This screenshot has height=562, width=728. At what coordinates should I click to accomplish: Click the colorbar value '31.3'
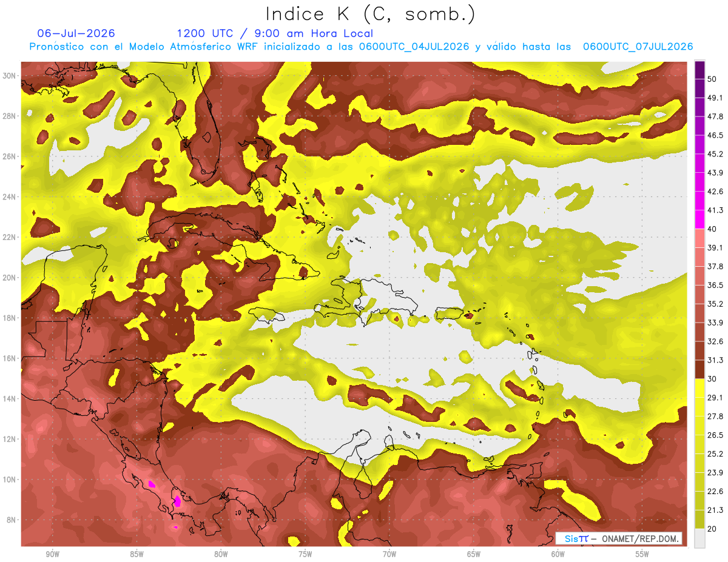pos(716,360)
